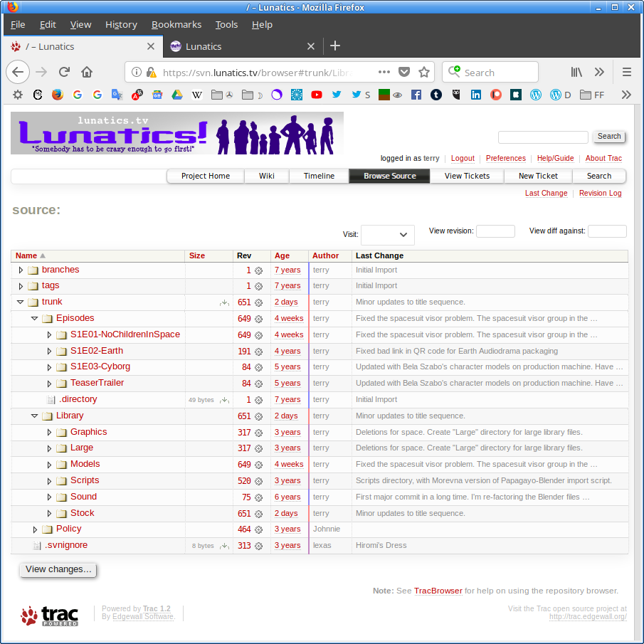The image size is (644, 644).
Task: Open the Library sidebar icon in the toolbar
Action: [x=576, y=72]
